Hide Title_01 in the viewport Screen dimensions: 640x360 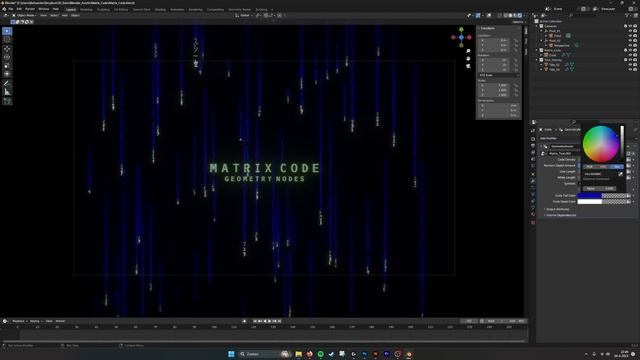tap(630, 64)
